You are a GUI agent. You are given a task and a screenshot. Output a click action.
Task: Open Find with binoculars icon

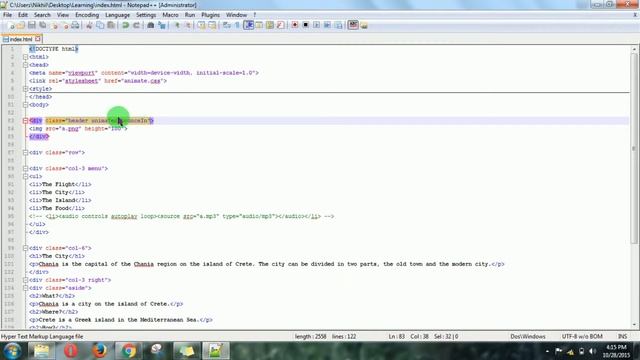[x=151, y=25]
